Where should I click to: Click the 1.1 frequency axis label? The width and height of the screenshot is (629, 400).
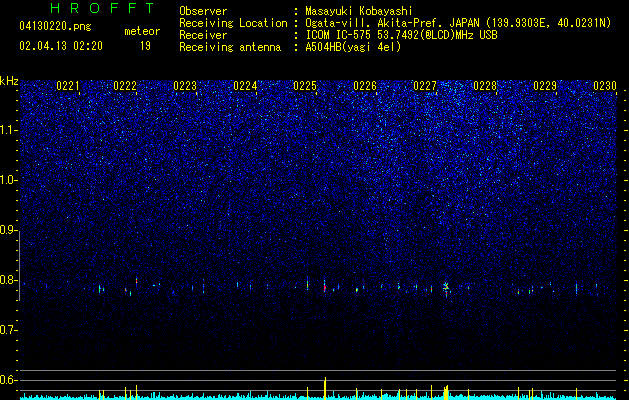(x=8, y=130)
